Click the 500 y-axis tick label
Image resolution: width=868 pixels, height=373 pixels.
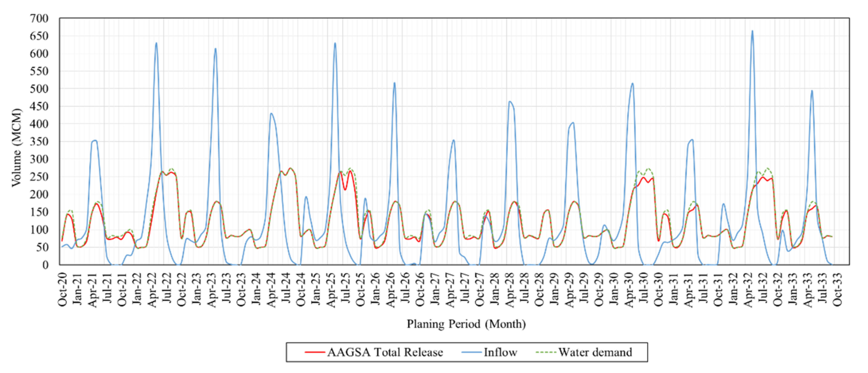(39, 89)
